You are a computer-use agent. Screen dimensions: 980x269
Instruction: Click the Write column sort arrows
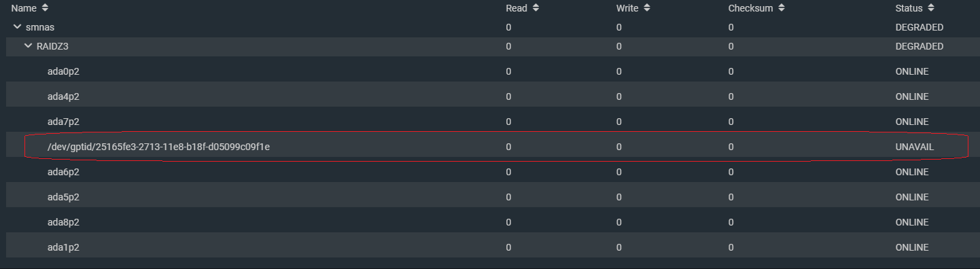click(x=646, y=8)
